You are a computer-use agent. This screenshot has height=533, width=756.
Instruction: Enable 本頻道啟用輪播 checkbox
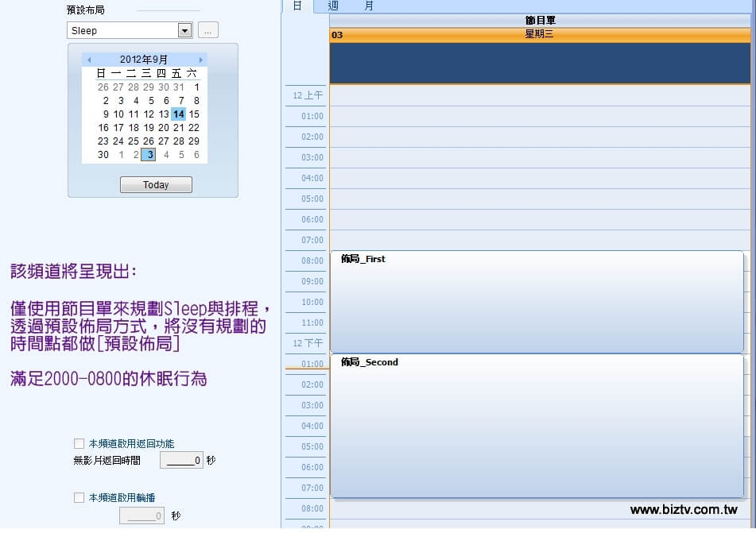click(x=79, y=497)
